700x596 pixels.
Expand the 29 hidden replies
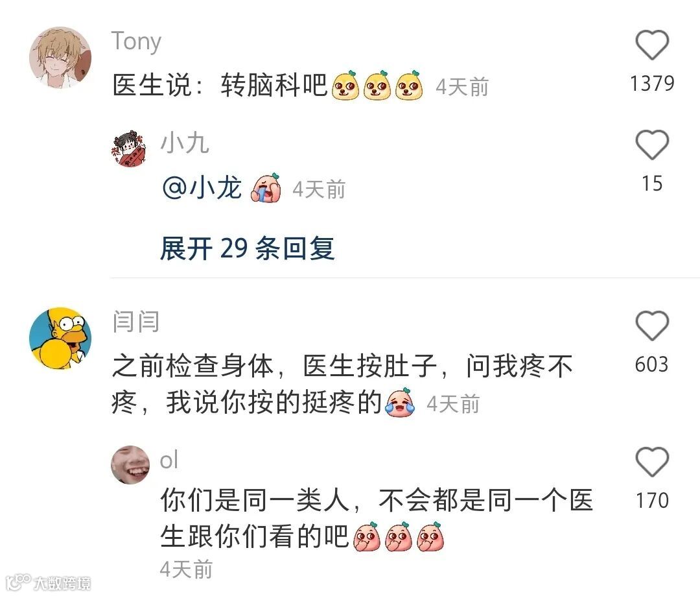point(248,248)
